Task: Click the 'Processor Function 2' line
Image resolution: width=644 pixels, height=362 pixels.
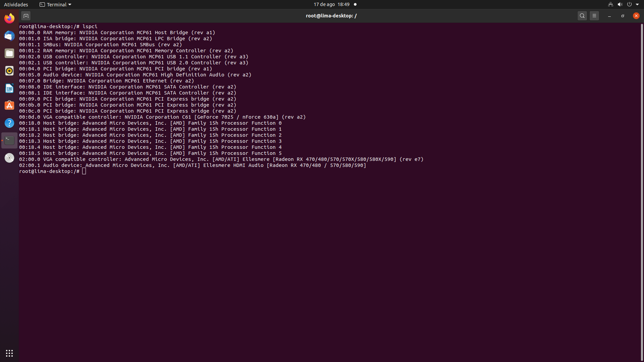Action: coord(150,135)
